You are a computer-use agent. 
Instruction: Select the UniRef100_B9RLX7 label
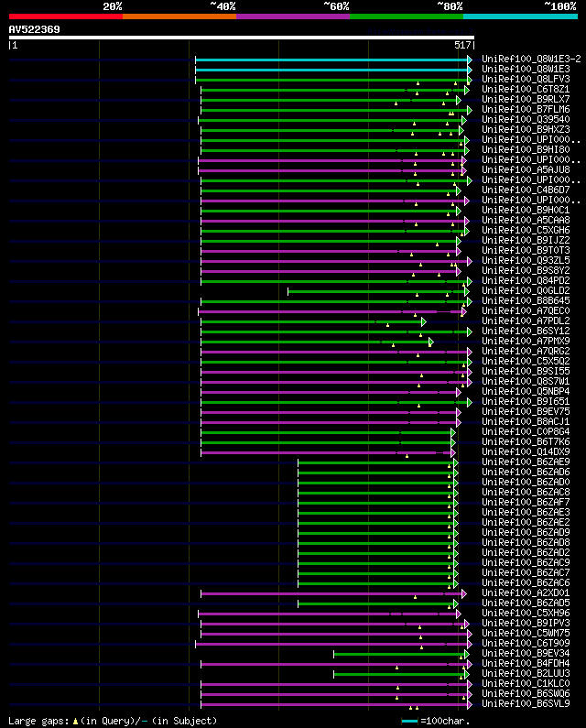click(526, 100)
